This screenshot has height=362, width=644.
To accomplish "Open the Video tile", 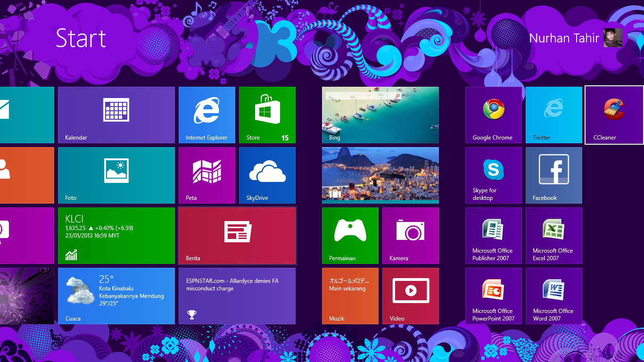I will 411,296.
